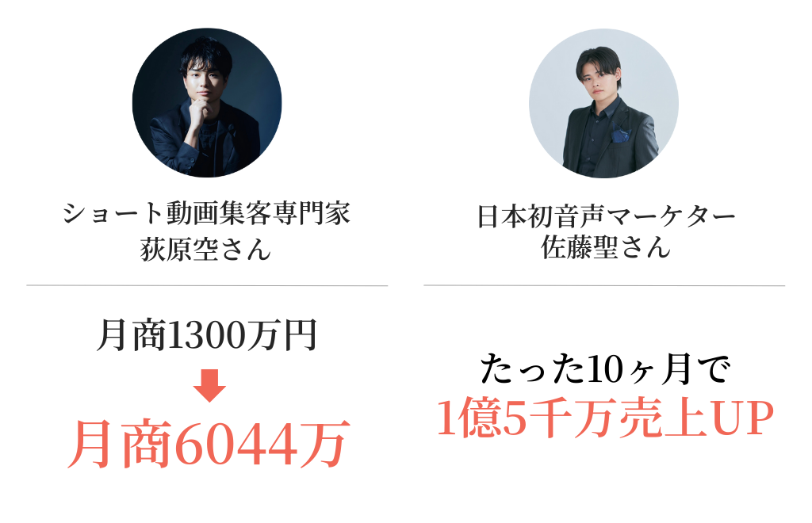Click the divider line under 佐藤聖さん

coord(604,285)
